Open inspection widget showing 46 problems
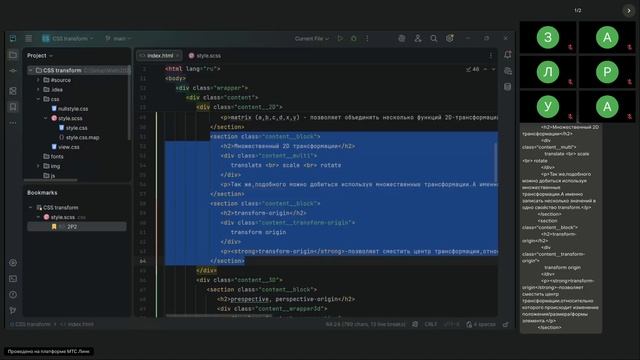This screenshot has width=640, height=360. [473, 69]
